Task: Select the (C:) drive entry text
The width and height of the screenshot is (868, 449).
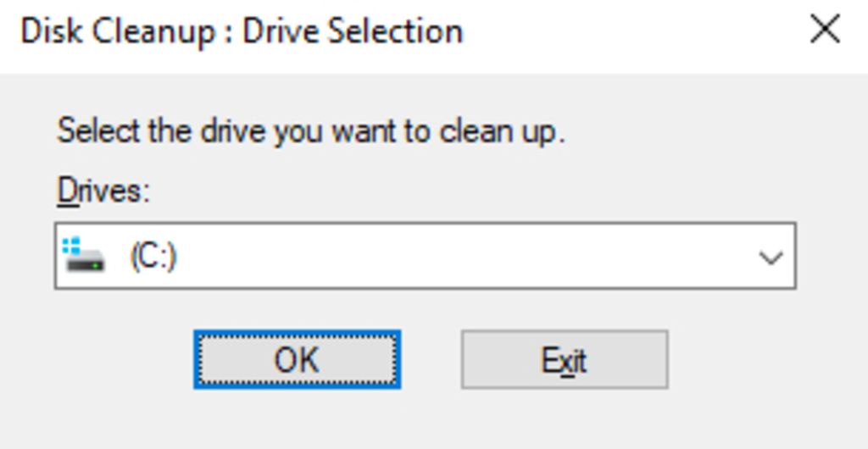Action: click(x=153, y=257)
